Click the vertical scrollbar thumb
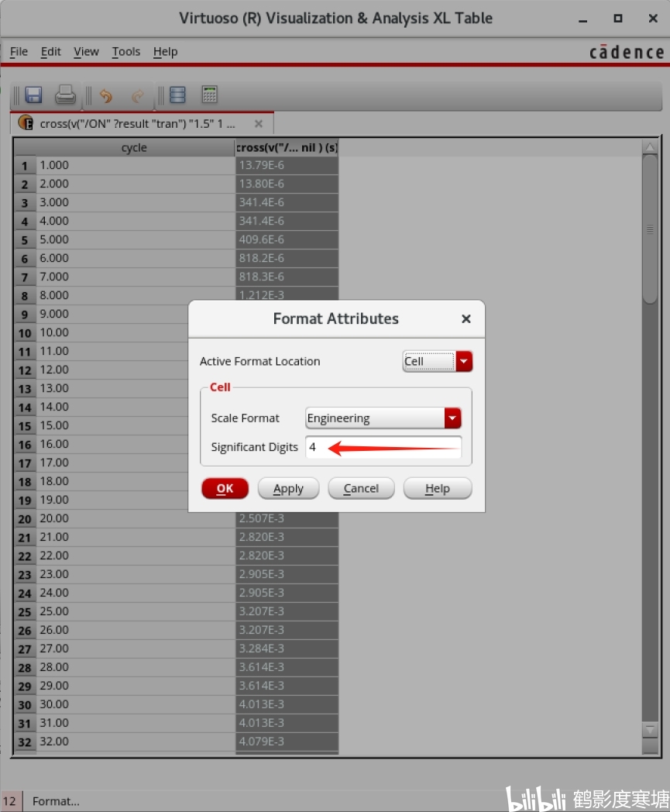 coord(650,229)
